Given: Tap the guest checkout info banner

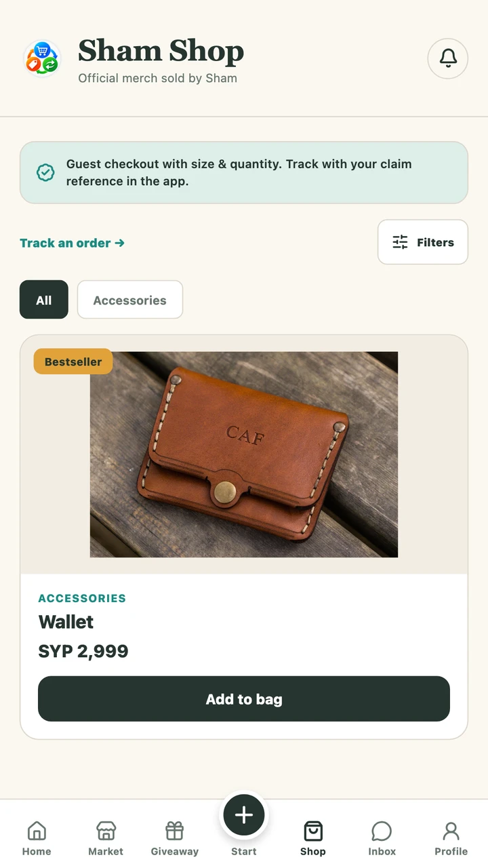Looking at the screenshot, I should click(244, 172).
